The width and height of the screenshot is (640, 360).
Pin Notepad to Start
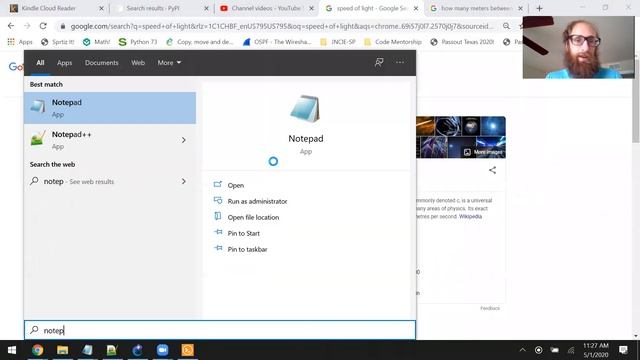243,233
